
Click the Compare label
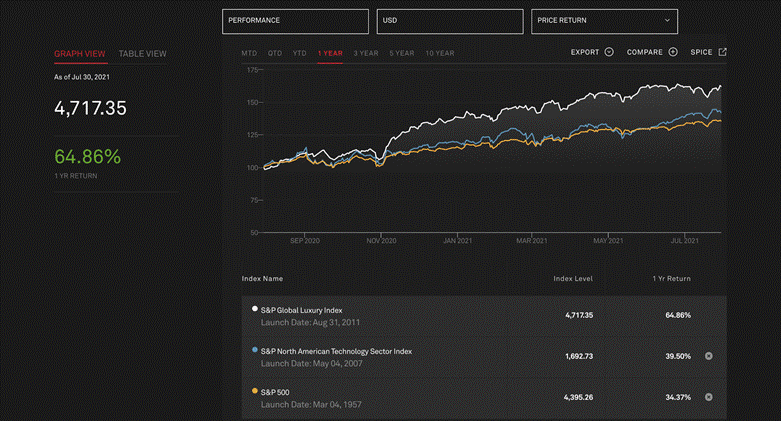[x=645, y=52]
